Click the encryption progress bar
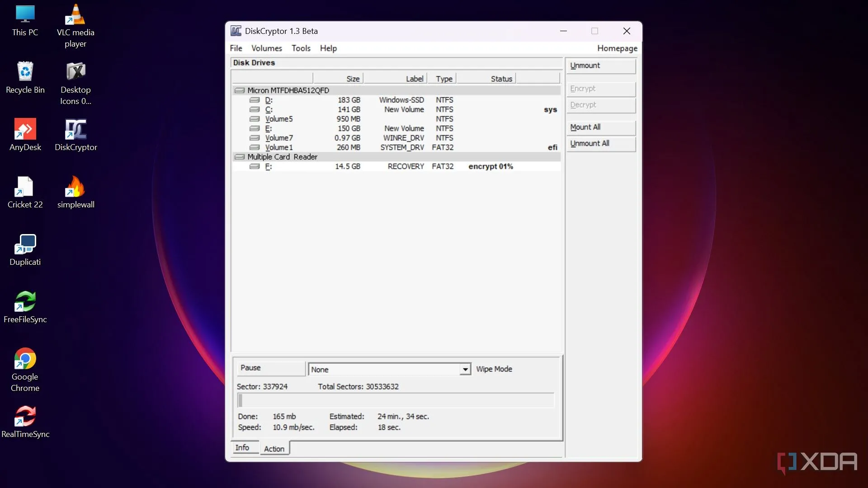This screenshot has height=488, width=868. pos(396,400)
